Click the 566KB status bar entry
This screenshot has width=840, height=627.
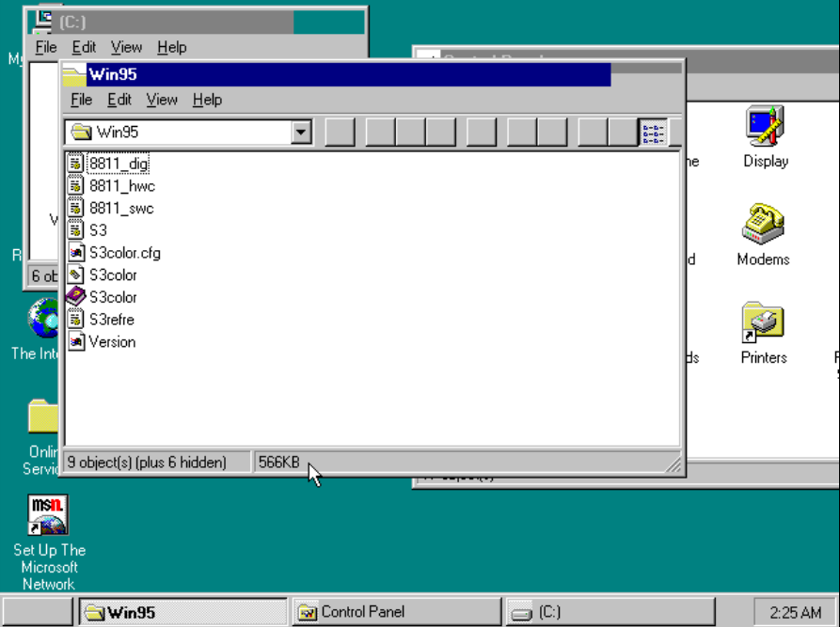coord(279,462)
